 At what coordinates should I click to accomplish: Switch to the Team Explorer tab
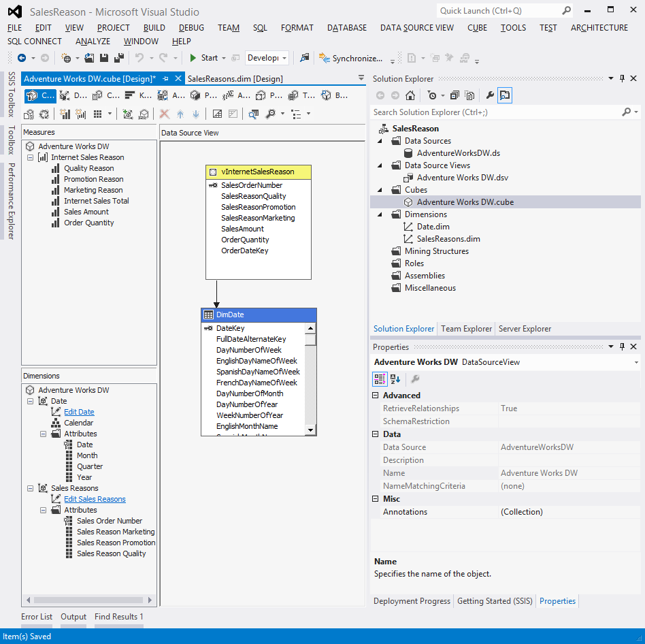[x=466, y=329]
